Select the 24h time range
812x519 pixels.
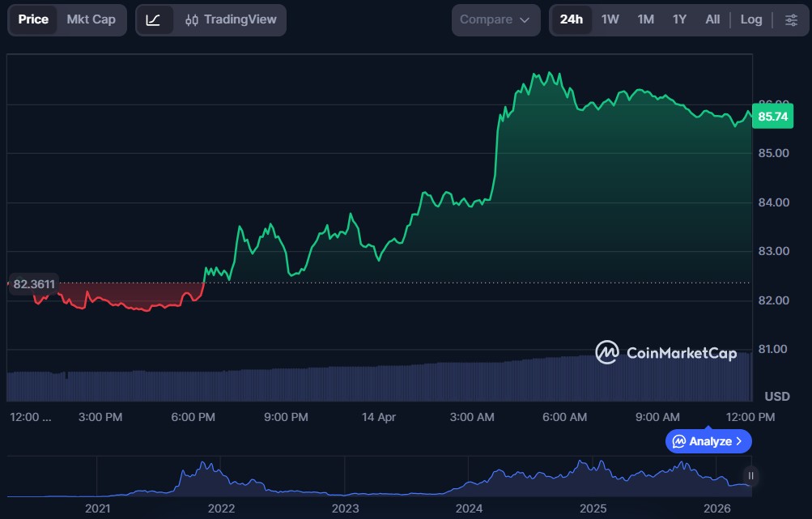pos(571,19)
